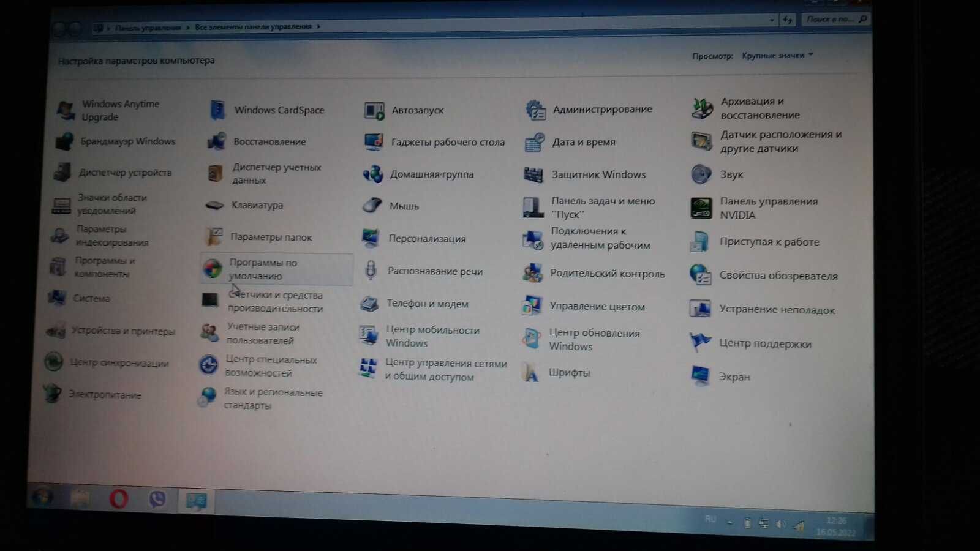
Task: Click the address bar refresh button
Action: tap(788, 20)
